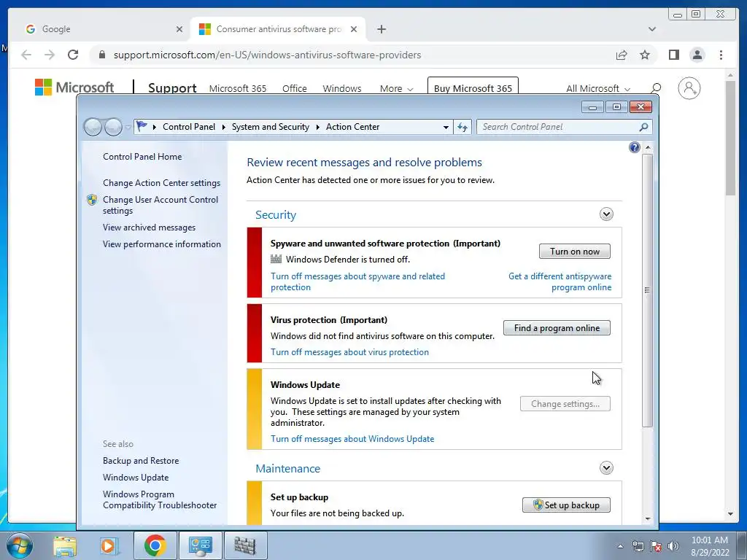
Task: Open View archived messages
Action: (149, 227)
